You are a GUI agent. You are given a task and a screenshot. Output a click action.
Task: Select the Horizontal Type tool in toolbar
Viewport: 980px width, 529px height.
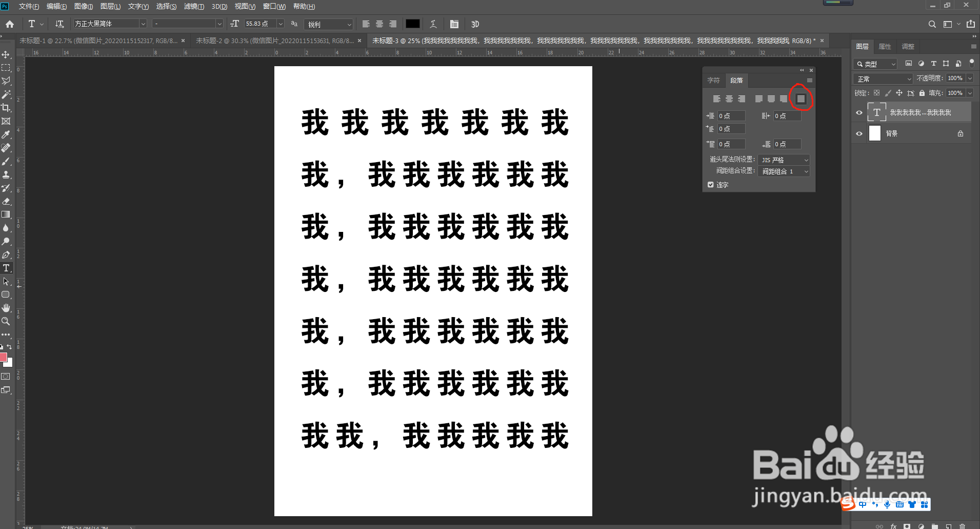click(x=6, y=268)
